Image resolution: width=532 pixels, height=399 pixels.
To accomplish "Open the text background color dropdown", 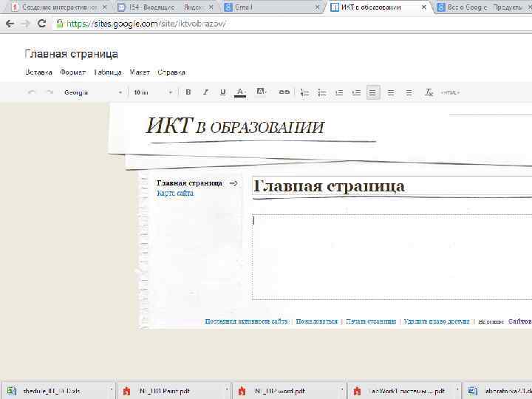I will point(261,92).
